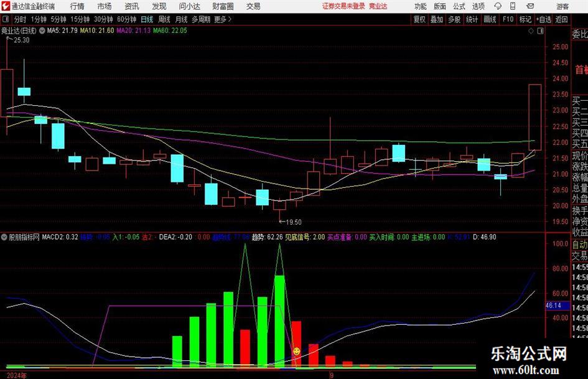
Task: Click the 趋势: 62.26 indicator value
Action: tap(267, 237)
